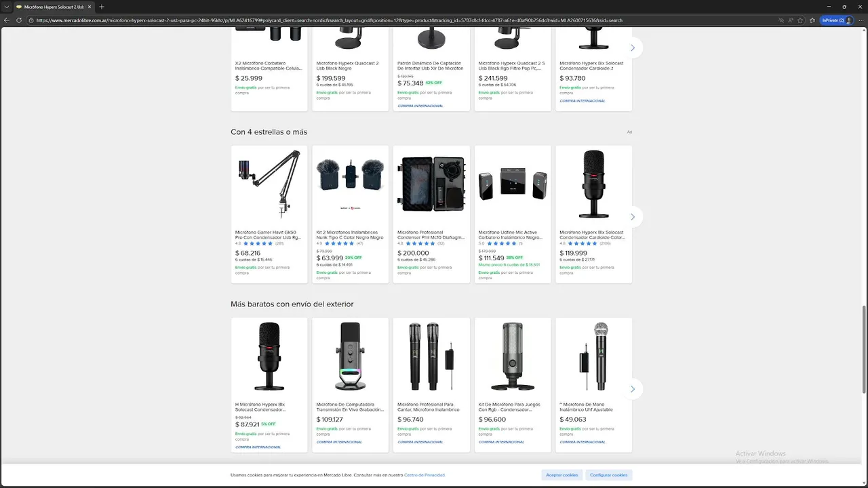The height and width of the screenshot is (488, 868).
Task: Open Micrófono Profesional Condenser Pml Mc10 image
Action: 431,185
